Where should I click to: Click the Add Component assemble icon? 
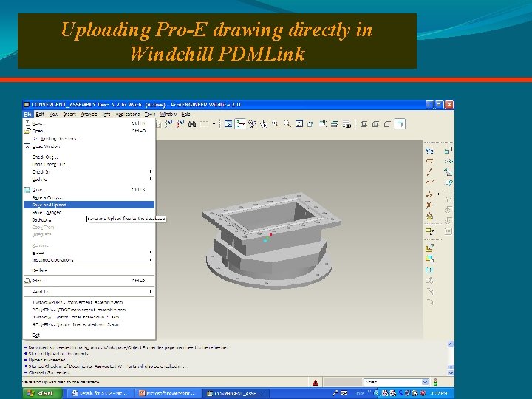429,248
